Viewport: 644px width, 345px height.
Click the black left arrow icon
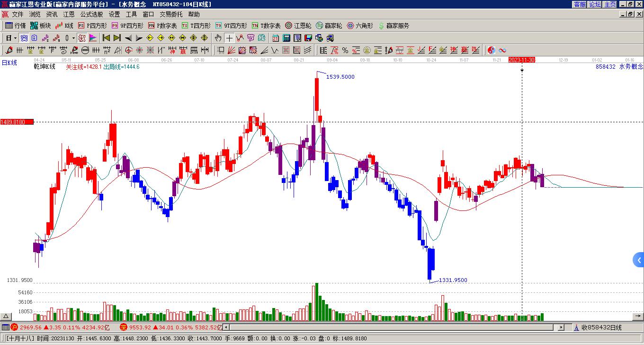coord(128,38)
